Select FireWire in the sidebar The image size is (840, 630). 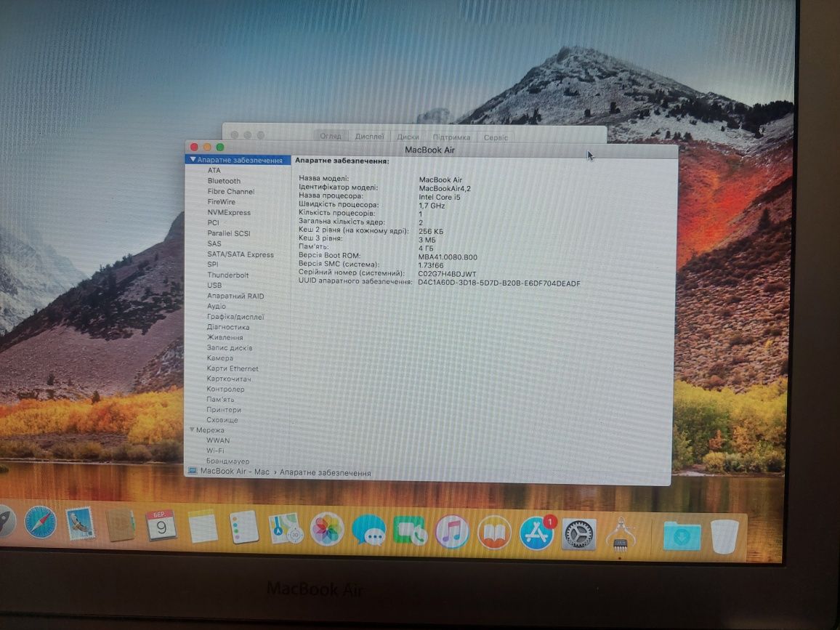(x=221, y=201)
